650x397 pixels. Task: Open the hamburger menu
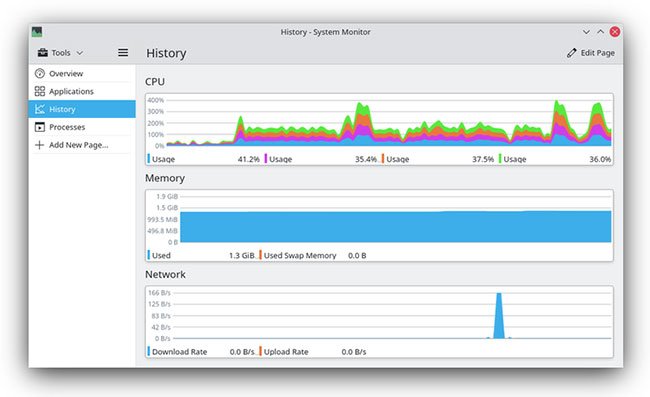pos(123,53)
